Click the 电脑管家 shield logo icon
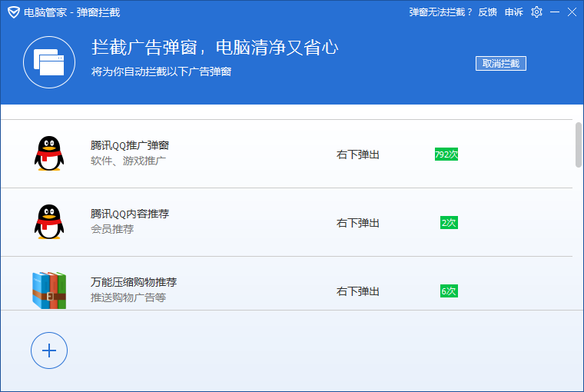Screen dimensions: 584x392 pyautogui.click(x=14, y=12)
